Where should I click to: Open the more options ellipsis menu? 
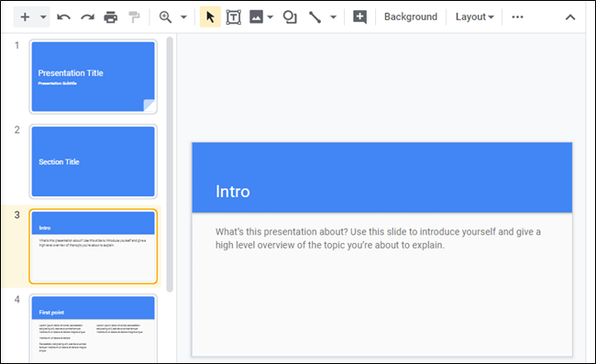coord(517,17)
